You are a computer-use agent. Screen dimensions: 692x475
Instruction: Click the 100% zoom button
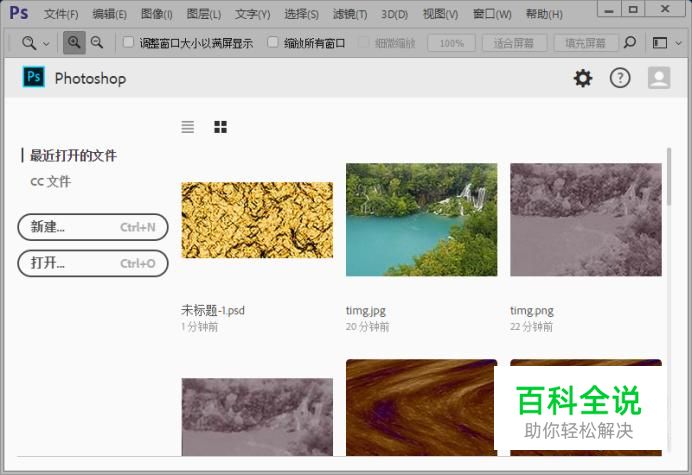tap(451, 43)
